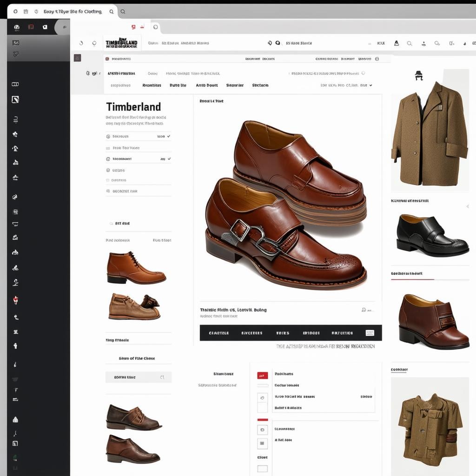The width and height of the screenshot is (476, 476).
Task: Click the Timberland logo in the header
Action: [121, 43]
